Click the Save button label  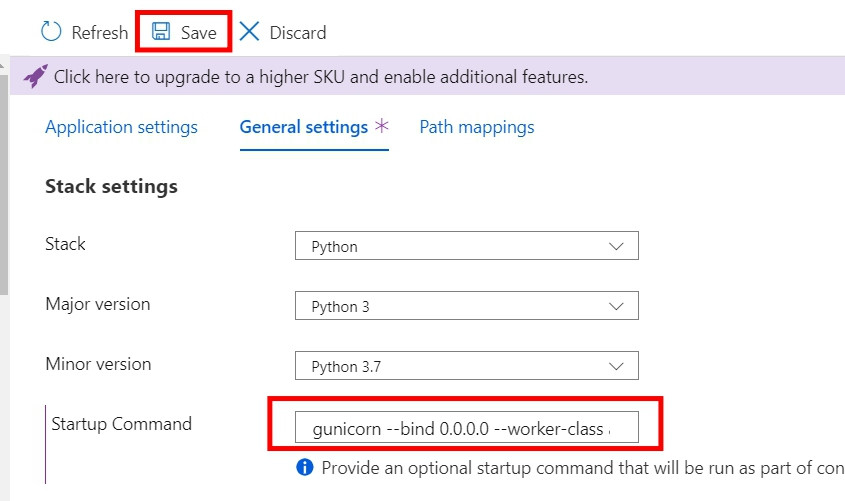(198, 32)
